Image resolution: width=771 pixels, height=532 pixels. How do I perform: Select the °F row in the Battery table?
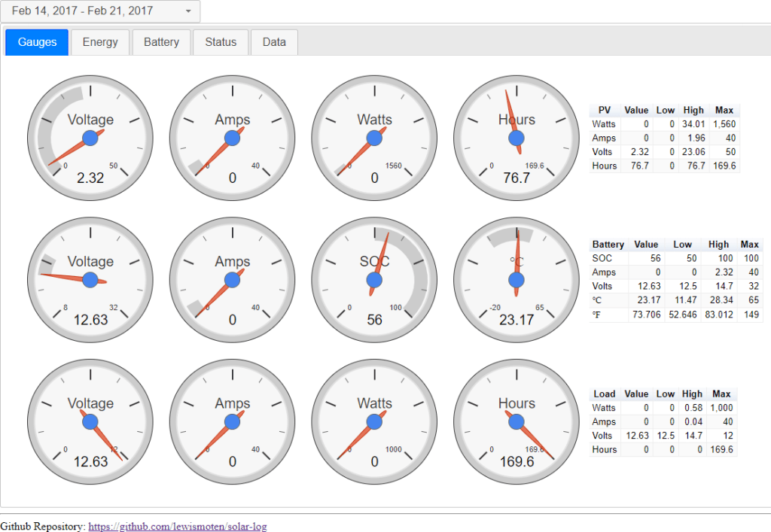(676, 315)
